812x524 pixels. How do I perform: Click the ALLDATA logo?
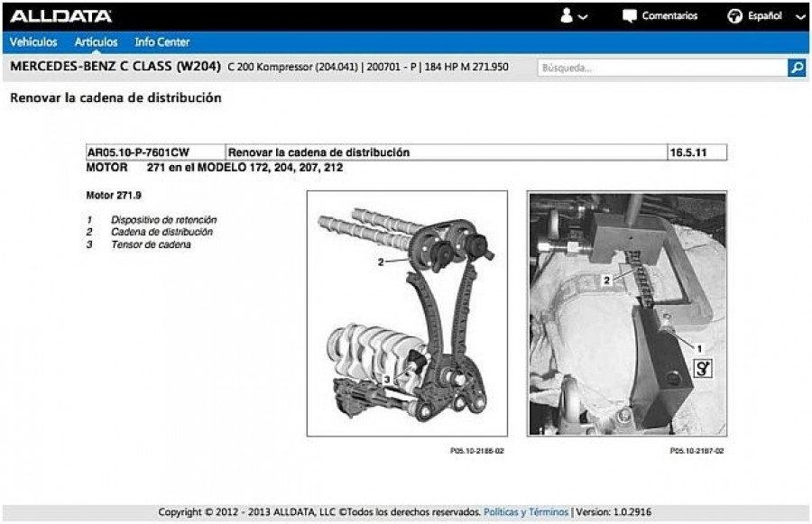coord(60,16)
